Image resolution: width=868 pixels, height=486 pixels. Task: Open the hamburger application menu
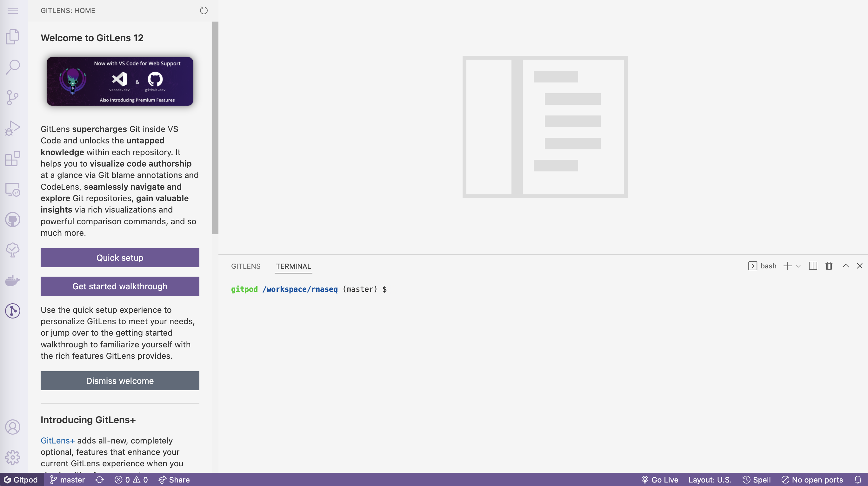pos(12,10)
